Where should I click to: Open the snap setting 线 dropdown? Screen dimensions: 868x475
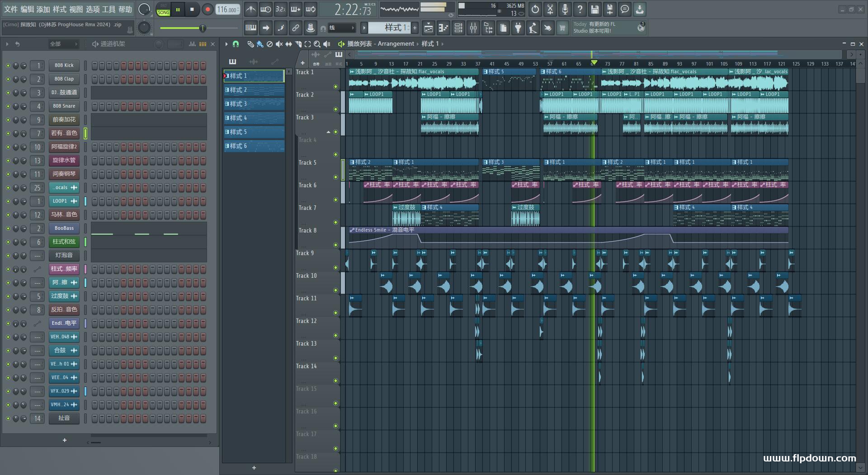(341, 28)
